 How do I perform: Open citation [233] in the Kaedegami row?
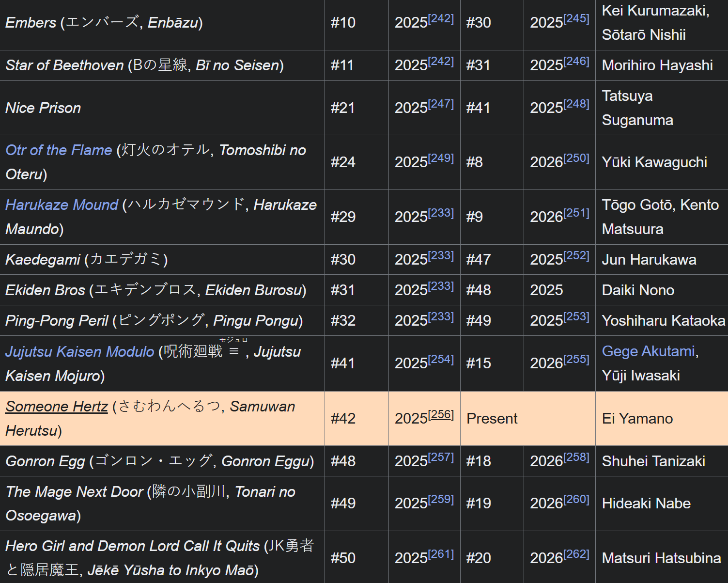coord(441,256)
